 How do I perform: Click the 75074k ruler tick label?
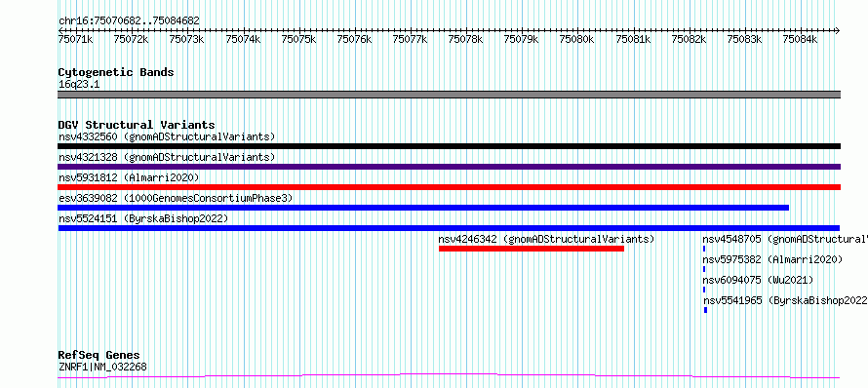pyautogui.click(x=243, y=39)
